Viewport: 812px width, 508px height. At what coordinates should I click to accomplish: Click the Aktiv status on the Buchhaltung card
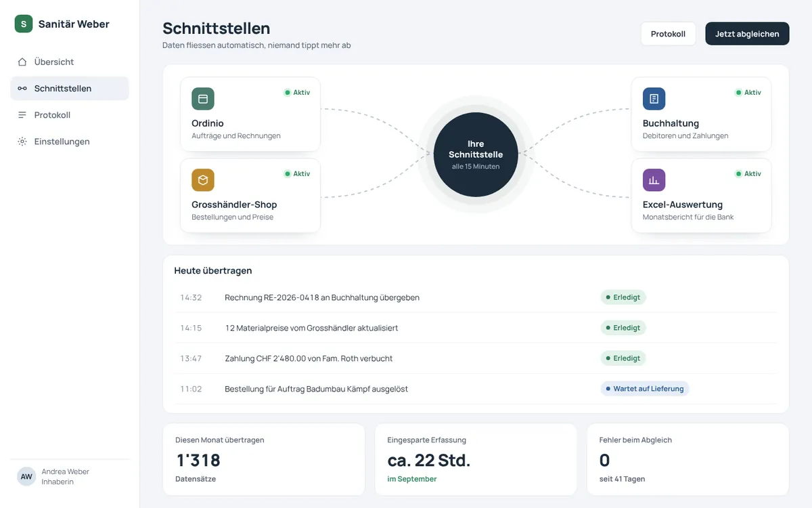pos(748,92)
